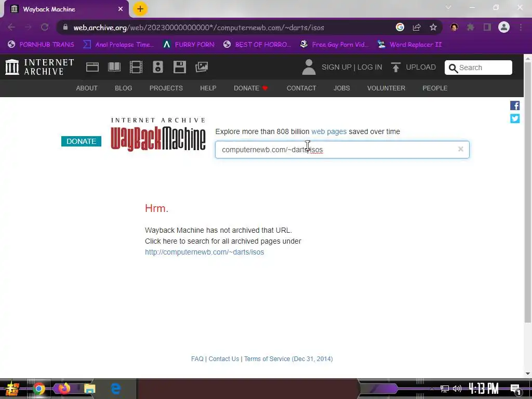Open the DONATE nav item with heart
The image size is (532, 399).
coord(251,88)
